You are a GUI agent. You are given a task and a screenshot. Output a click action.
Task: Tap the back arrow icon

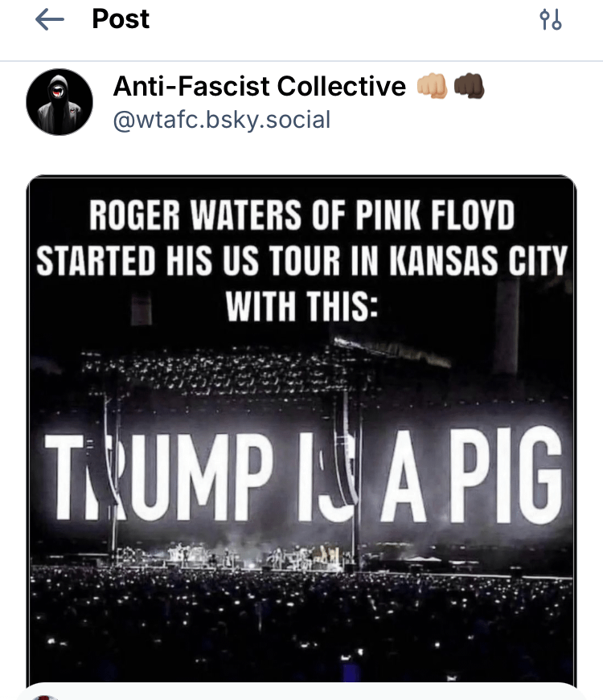click(50, 20)
